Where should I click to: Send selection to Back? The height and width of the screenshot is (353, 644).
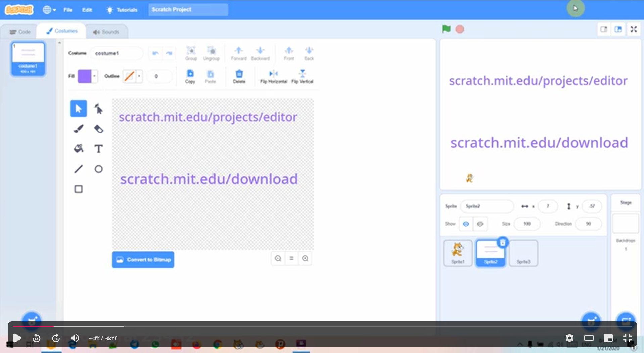(309, 53)
